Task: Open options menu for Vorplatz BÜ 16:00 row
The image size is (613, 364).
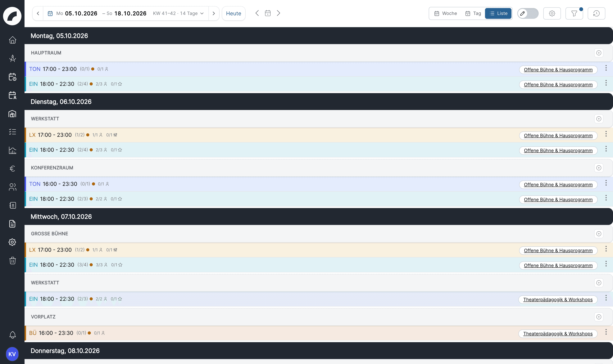Action: pyautogui.click(x=606, y=332)
